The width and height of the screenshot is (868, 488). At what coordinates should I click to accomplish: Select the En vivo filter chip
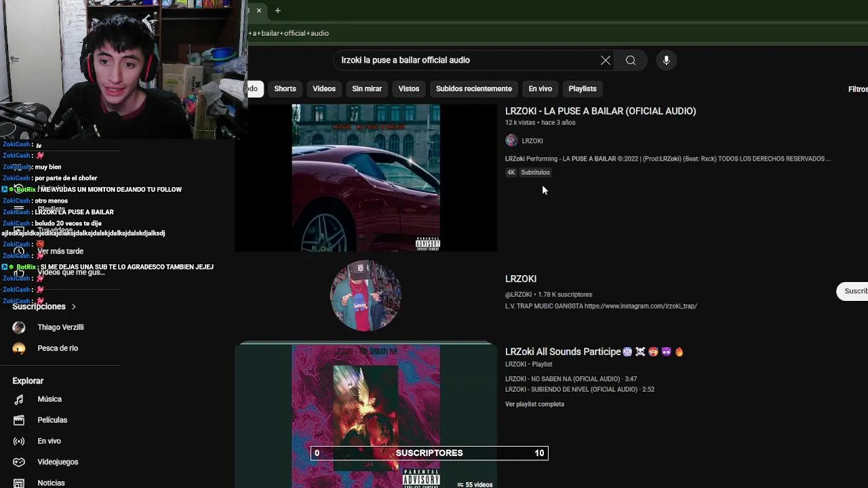point(540,89)
